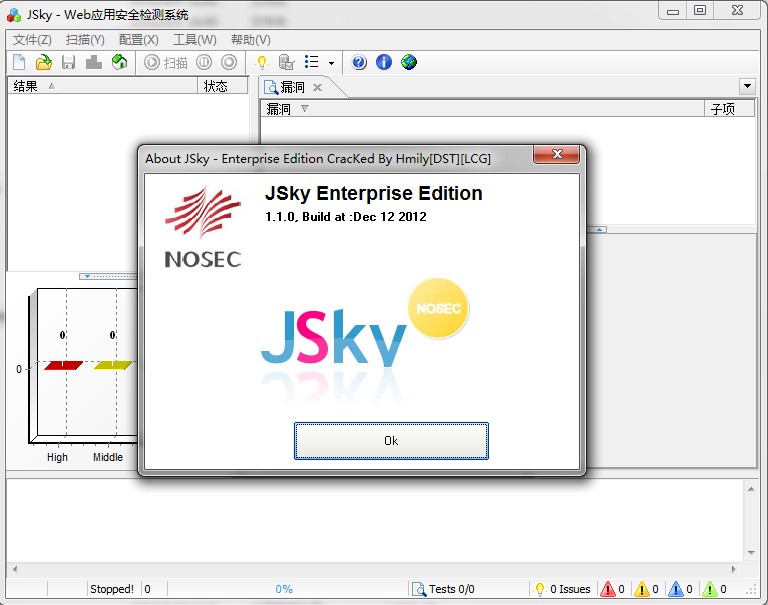768x605 pixels.
Task: Click the stop scan icon
Action: tap(229, 62)
